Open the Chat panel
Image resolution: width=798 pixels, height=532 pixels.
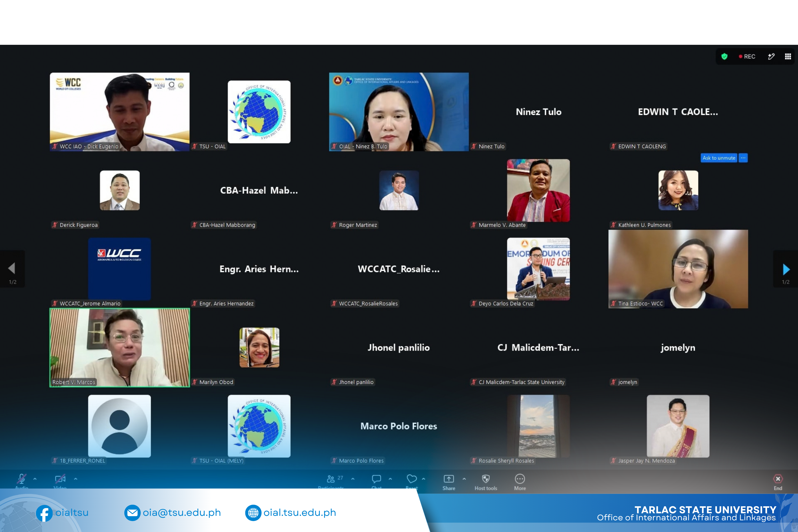click(x=376, y=479)
